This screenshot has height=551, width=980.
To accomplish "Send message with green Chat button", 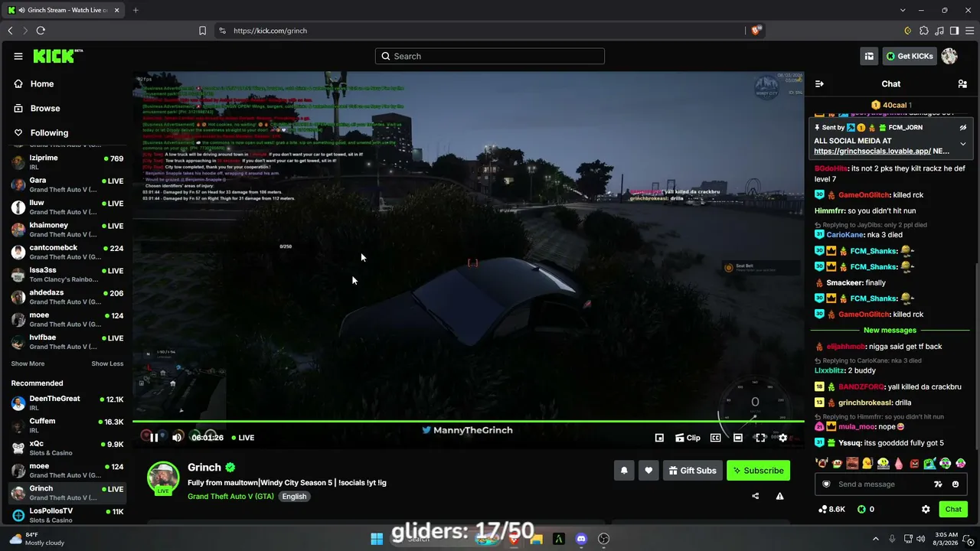I will pyautogui.click(x=953, y=510).
